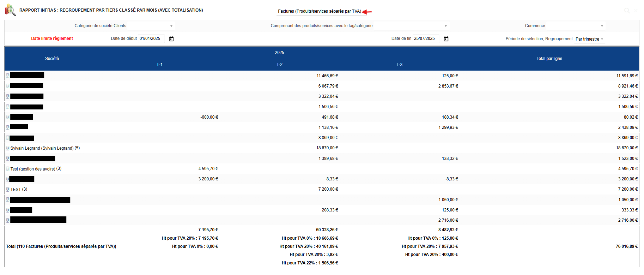Click the 188,34 € amount
This screenshot has height=275, width=644.
pyautogui.click(x=450, y=117)
